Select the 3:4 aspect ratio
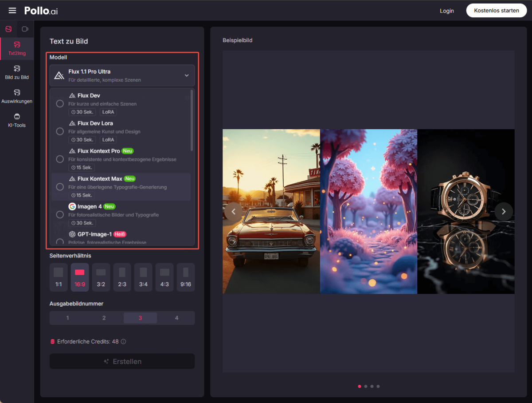This screenshot has height=403, width=532. coord(143,277)
